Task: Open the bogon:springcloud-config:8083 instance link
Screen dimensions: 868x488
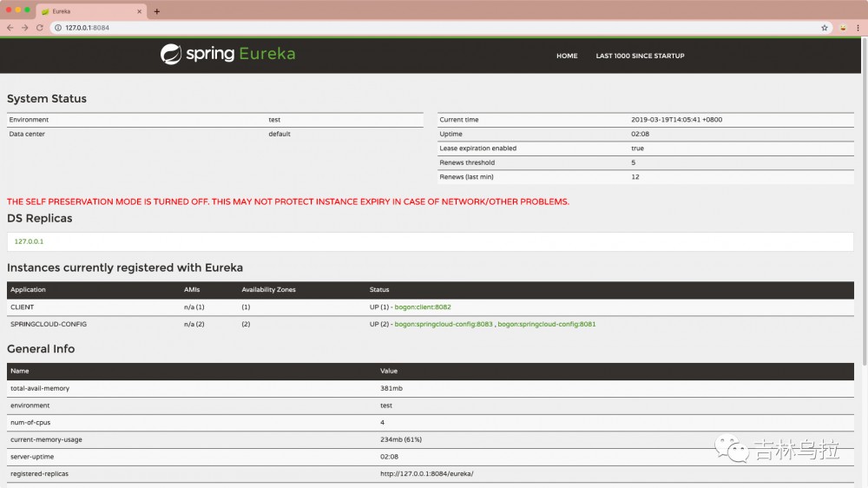Action: 444,324
